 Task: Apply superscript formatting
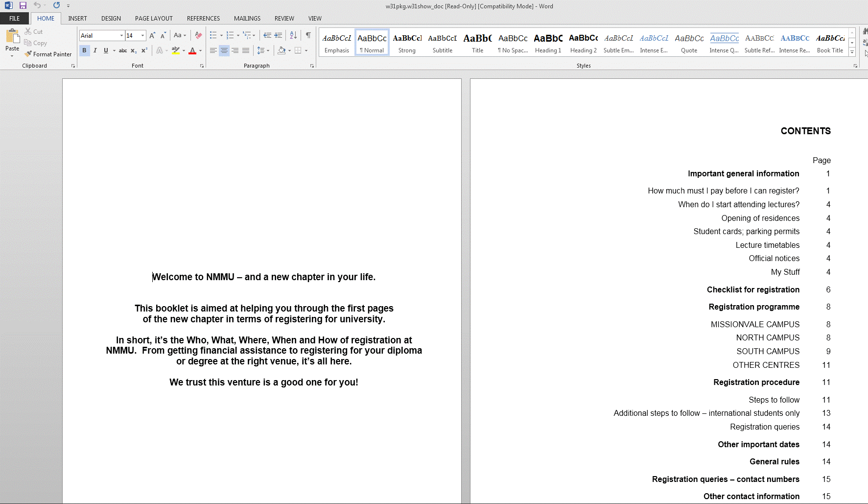point(144,50)
